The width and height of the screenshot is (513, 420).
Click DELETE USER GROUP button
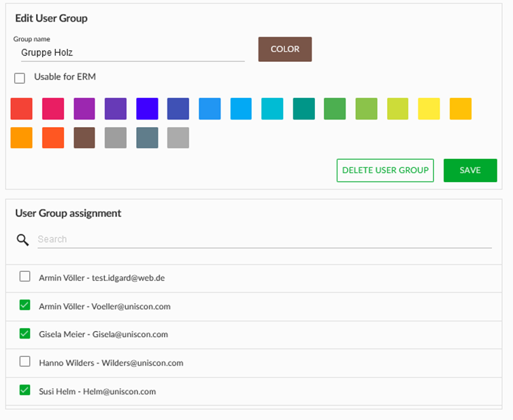[x=385, y=171]
